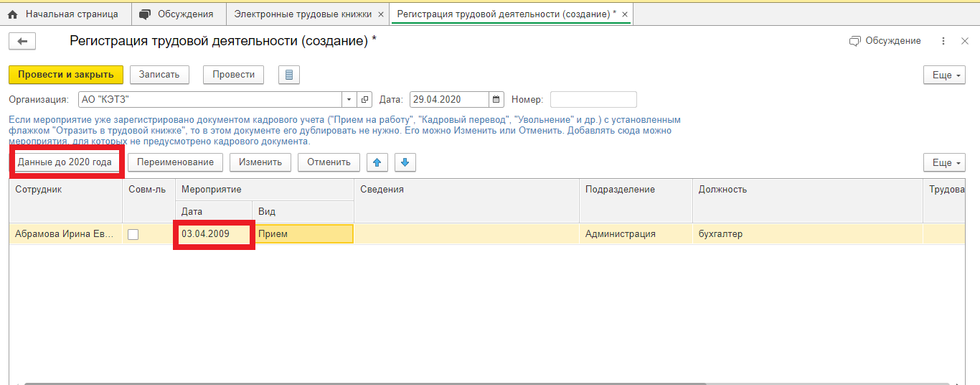This screenshot has height=385, width=980.
Task: Click the Провести button
Action: [233, 75]
